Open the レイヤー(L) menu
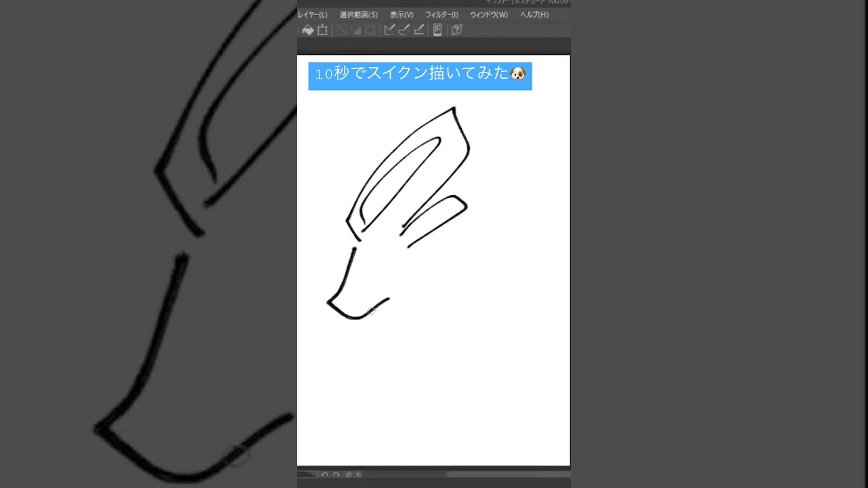 313,15
